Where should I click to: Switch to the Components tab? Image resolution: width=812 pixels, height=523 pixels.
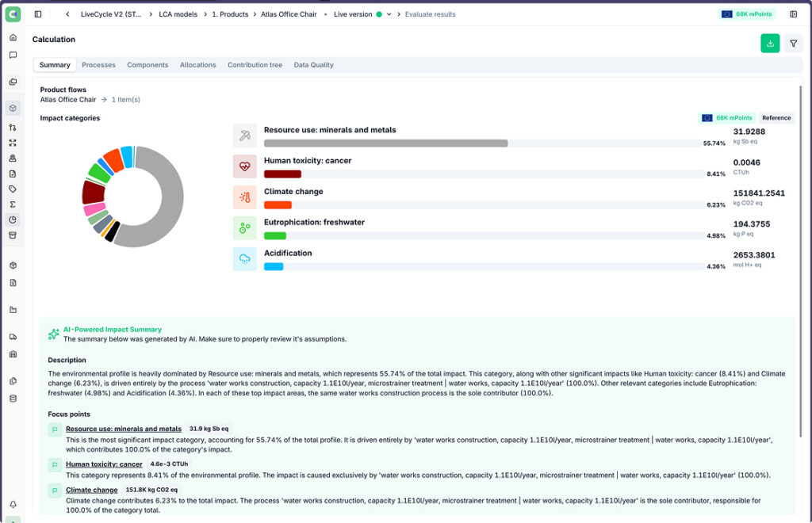click(x=147, y=65)
